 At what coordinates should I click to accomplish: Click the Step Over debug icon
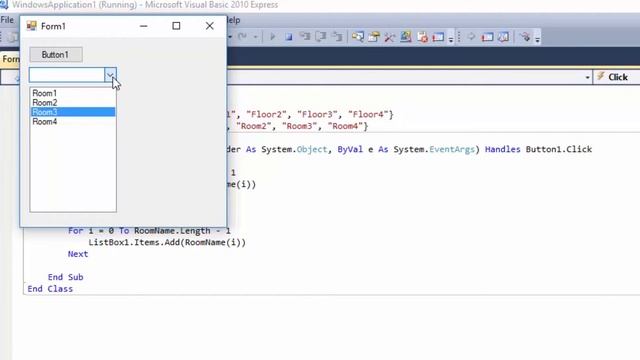pos(321,37)
